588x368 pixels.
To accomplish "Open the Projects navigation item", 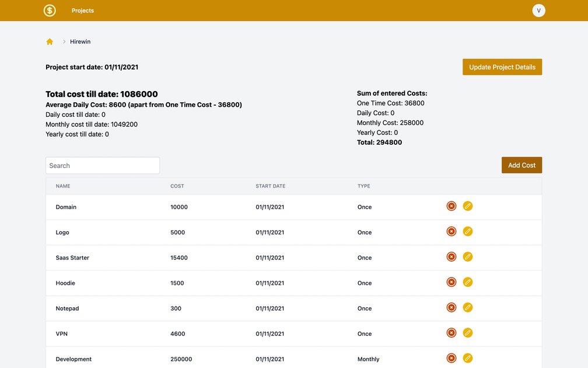I will coord(82,10).
